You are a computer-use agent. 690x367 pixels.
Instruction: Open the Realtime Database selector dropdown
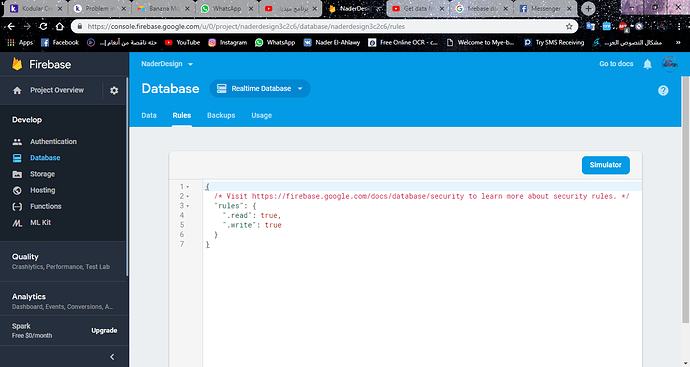(x=260, y=88)
